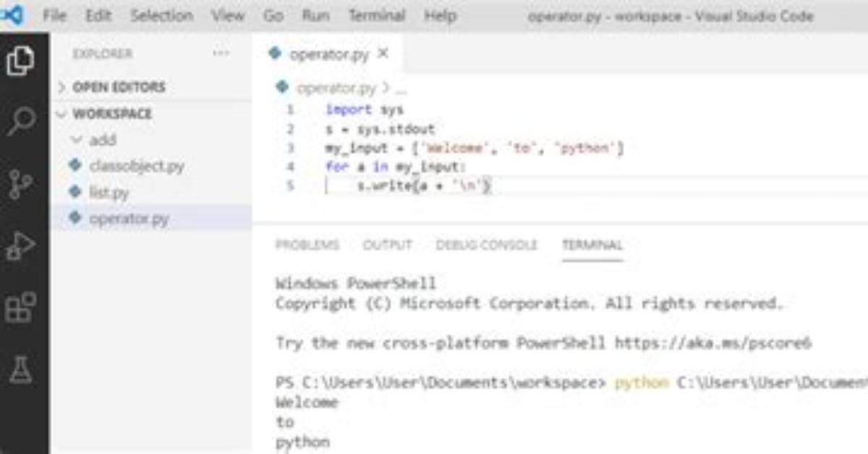
Task: Open classobject.py from the file tree
Action: (137, 166)
